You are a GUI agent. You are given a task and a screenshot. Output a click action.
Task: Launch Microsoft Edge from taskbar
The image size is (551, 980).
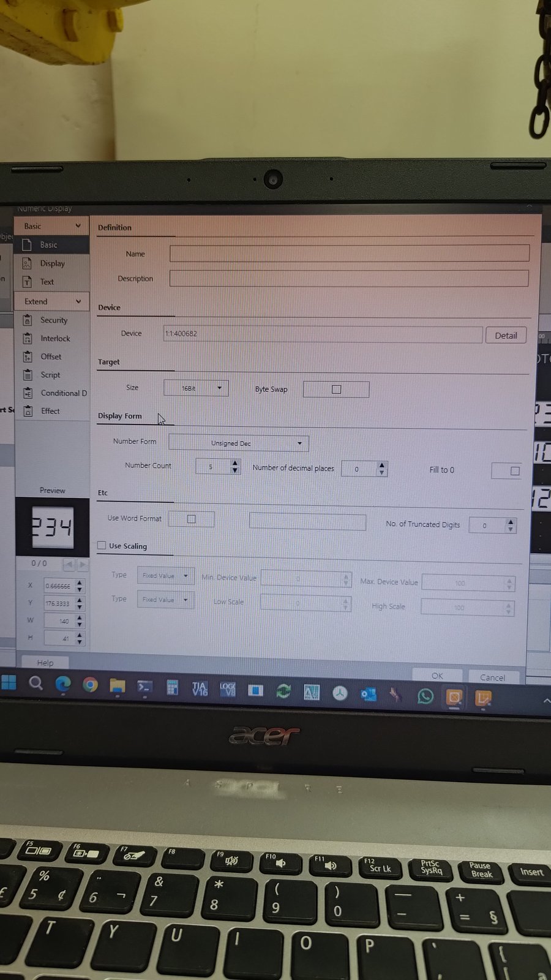(62, 684)
